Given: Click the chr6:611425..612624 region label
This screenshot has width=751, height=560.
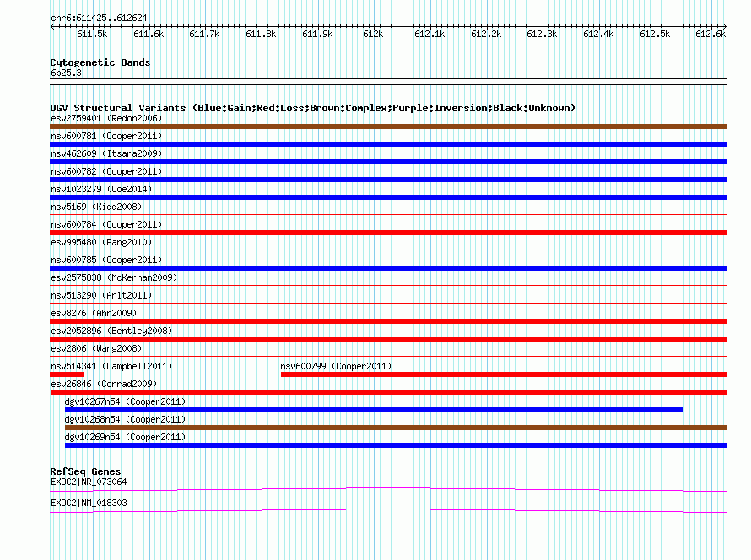Looking at the screenshot, I should click(x=99, y=18).
